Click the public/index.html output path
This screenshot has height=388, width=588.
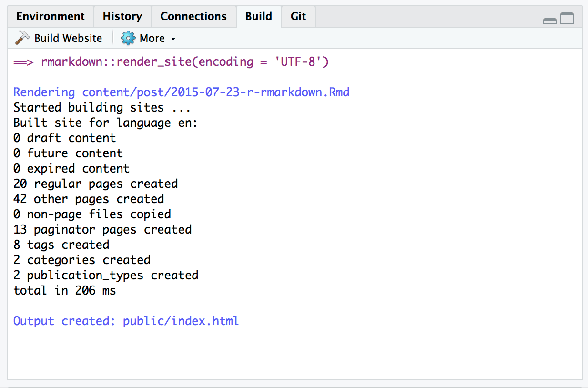[x=181, y=321]
